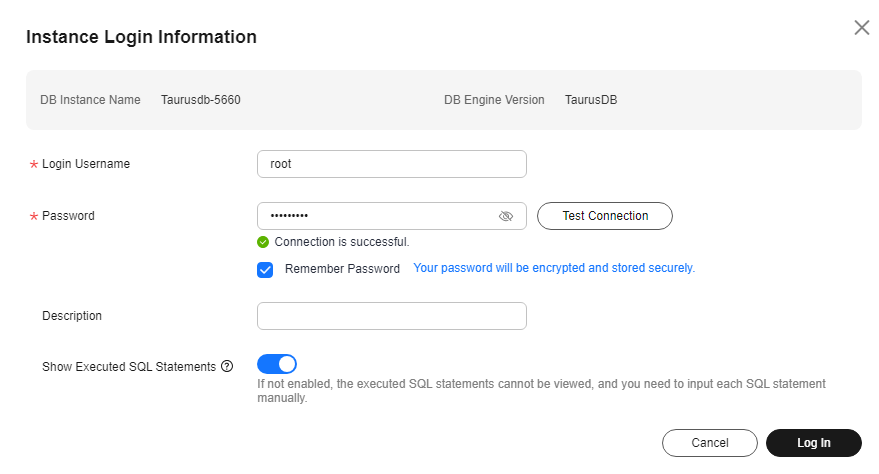Click the Connection is successful message
Viewport: 879px width, 474px height.
click(342, 242)
